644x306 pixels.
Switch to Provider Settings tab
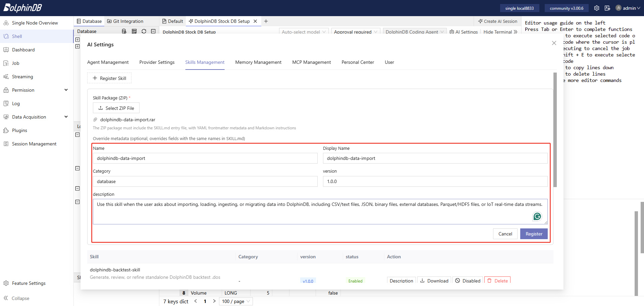click(x=157, y=62)
